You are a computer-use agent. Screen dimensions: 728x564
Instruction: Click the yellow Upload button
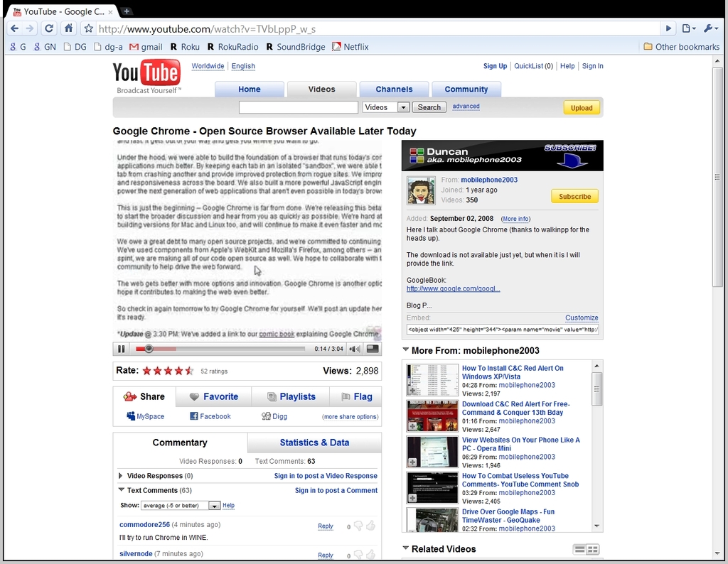(582, 107)
